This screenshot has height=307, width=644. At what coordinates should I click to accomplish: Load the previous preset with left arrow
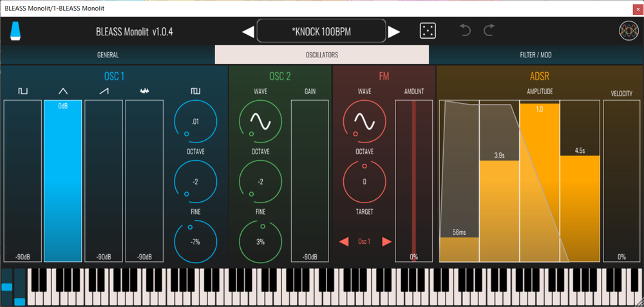coord(248,32)
